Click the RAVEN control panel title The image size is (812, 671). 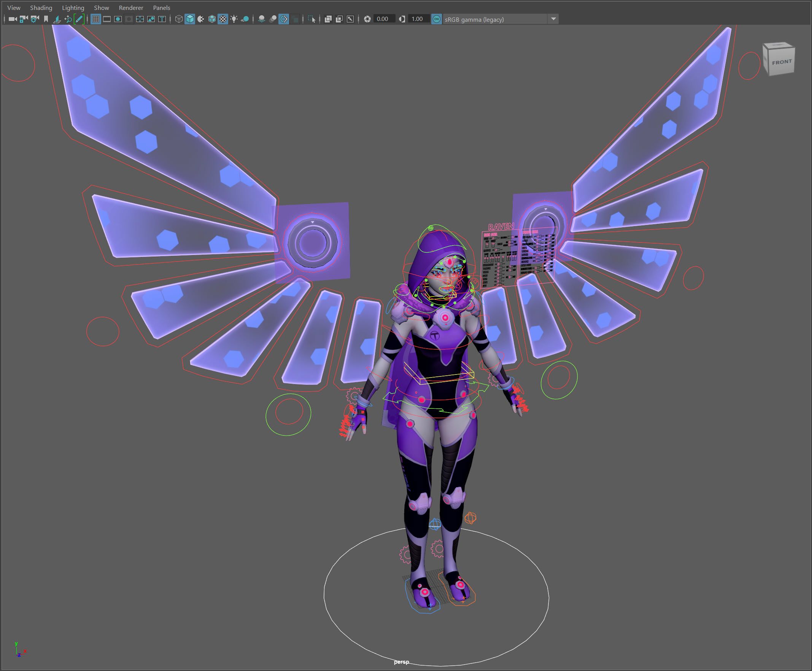(x=501, y=227)
